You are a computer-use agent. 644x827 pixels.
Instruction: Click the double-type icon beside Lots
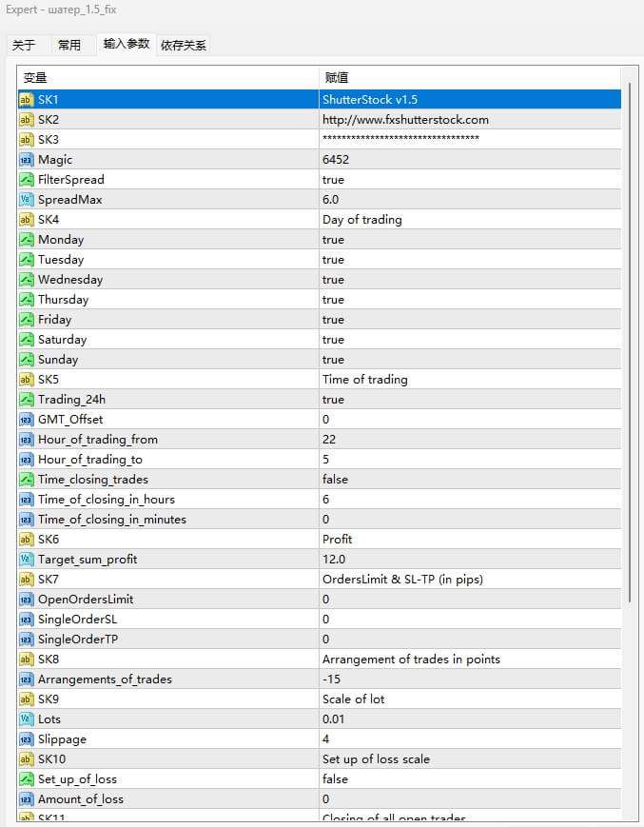[27, 719]
